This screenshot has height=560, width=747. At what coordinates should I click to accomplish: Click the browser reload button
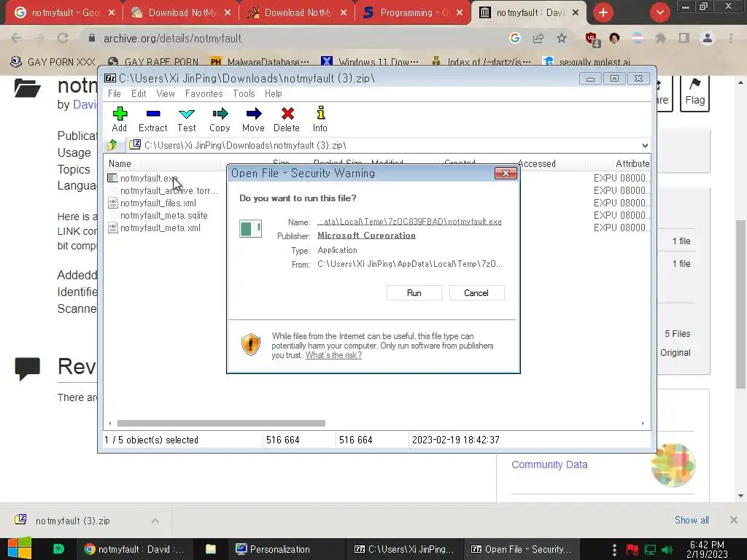(63, 38)
